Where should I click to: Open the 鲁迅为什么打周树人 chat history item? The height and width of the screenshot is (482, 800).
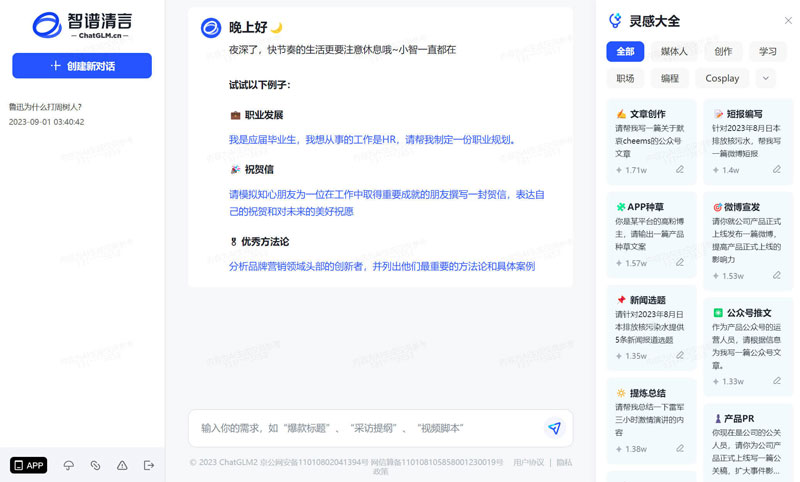[46, 107]
